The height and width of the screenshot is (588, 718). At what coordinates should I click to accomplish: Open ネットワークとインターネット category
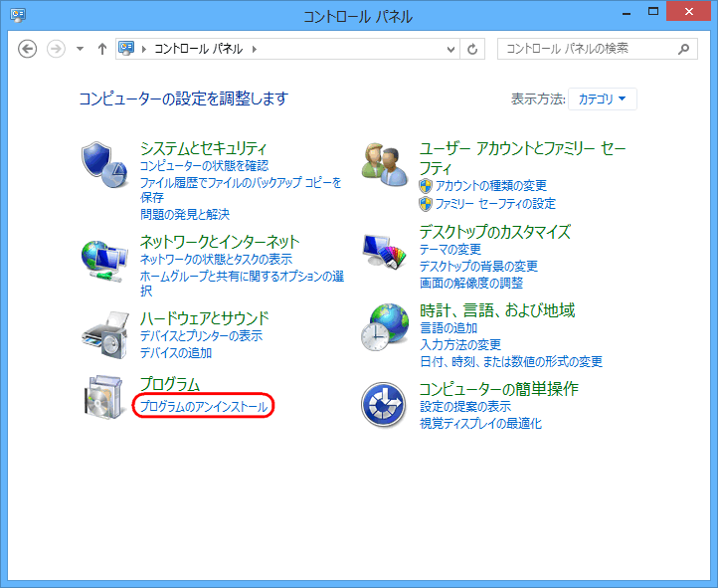[x=220, y=242]
